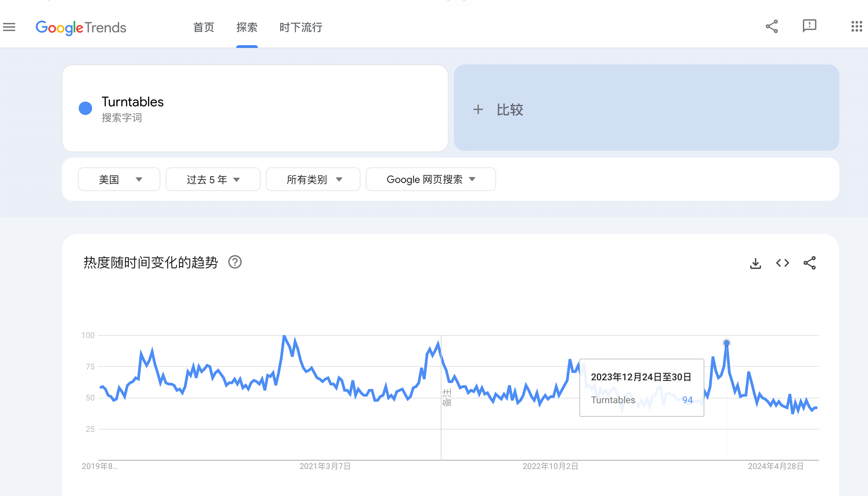Click the Google Trends logo
Viewport: 868px width, 496px height.
(81, 28)
